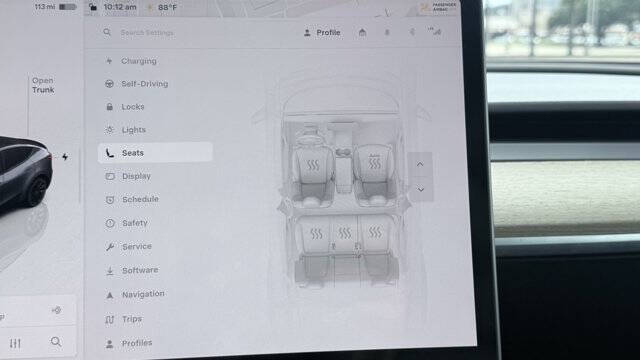640x360 pixels.
Task: Select the Seats menu item
Action: point(155,153)
